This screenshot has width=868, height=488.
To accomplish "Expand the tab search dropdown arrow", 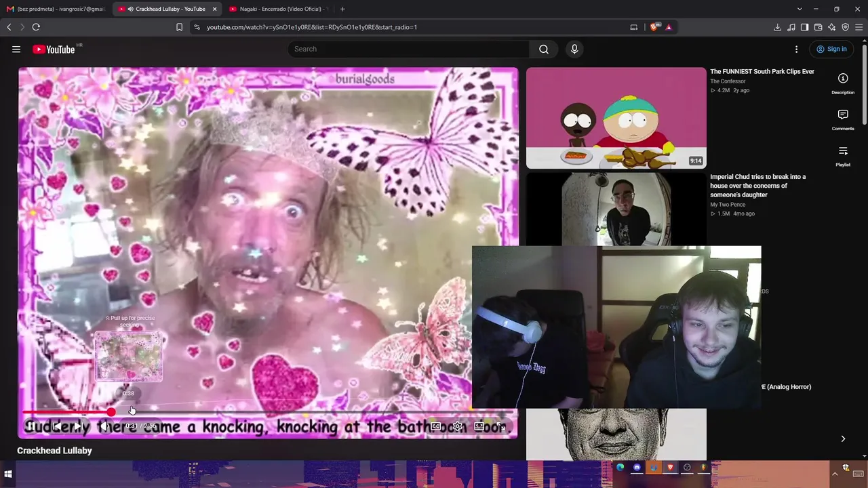I will click(800, 9).
